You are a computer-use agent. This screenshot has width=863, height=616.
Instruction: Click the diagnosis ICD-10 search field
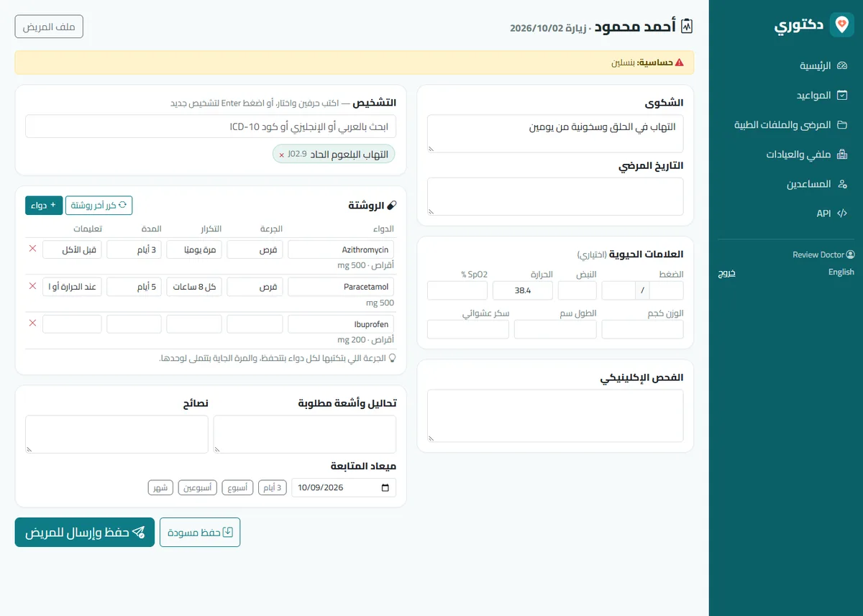211,127
